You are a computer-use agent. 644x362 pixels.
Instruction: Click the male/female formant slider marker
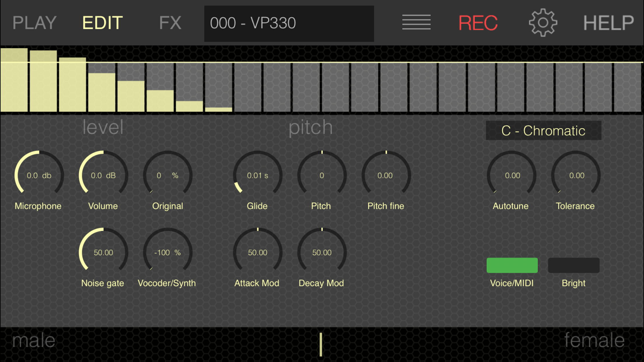click(x=321, y=345)
